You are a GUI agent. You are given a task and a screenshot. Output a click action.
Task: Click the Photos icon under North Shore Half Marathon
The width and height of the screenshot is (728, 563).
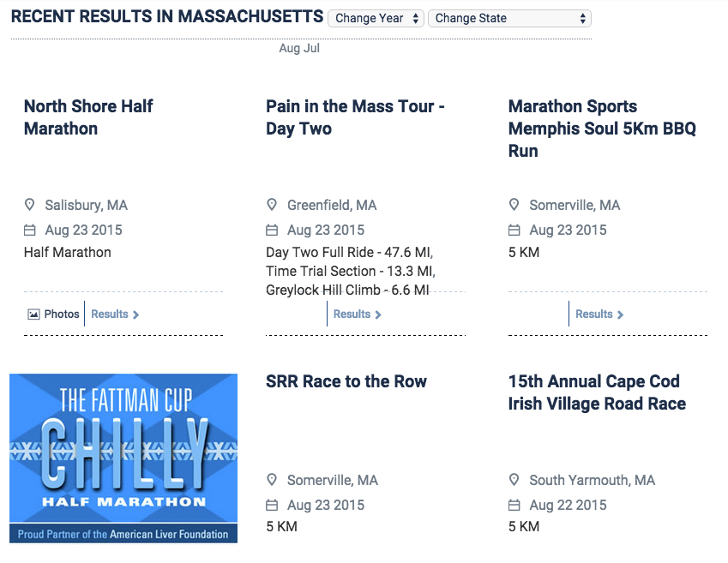pos(34,314)
